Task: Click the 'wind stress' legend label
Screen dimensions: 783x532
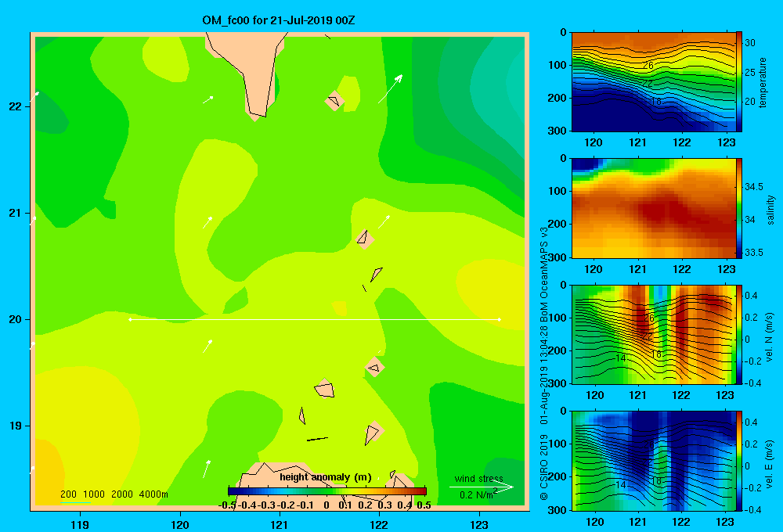Action: (479, 478)
